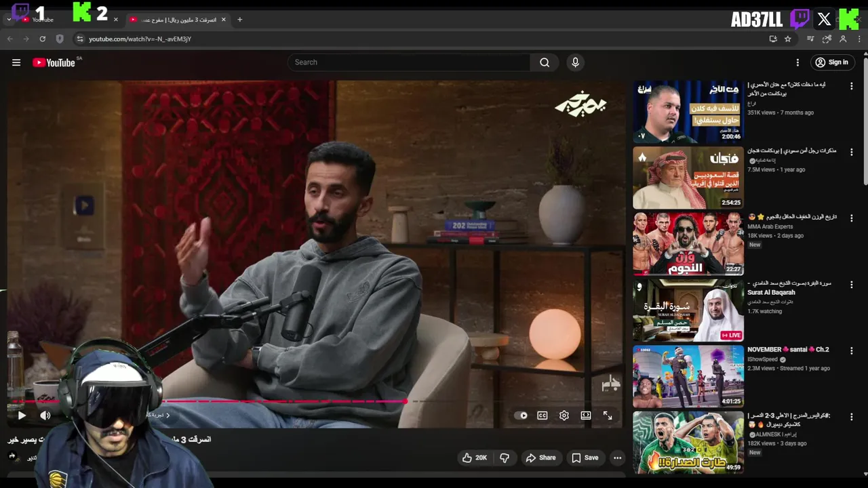Image resolution: width=868 pixels, height=488 pixels.
Task: Close the first YouTube tab
Action: [x=115, y=20]
